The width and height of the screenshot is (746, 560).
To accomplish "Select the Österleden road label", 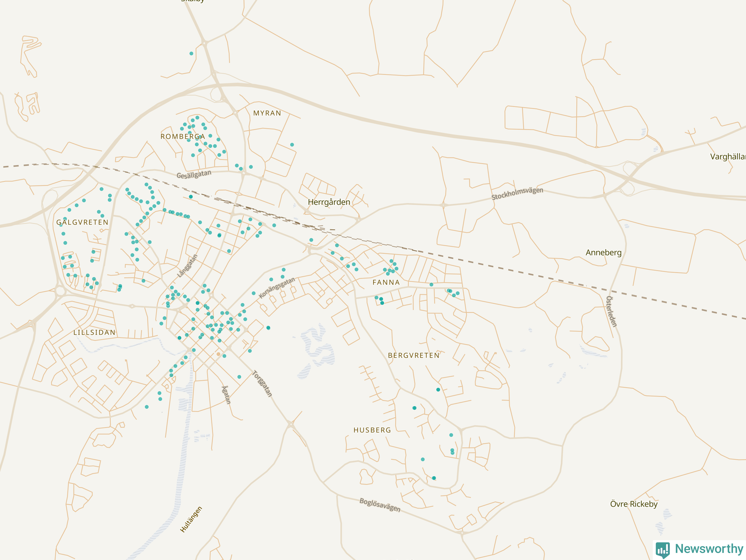I will point(611,311).
